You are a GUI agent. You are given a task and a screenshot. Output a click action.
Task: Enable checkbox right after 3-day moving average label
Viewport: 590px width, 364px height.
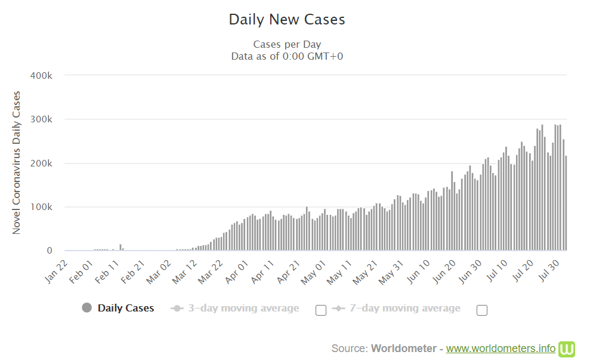tap(320, 310)
